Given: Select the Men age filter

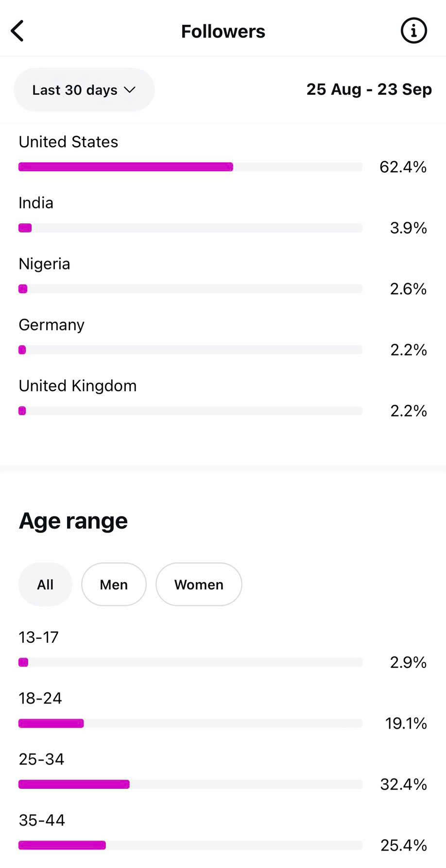Looking at the screenshot, I should click(x=114, y=584).
